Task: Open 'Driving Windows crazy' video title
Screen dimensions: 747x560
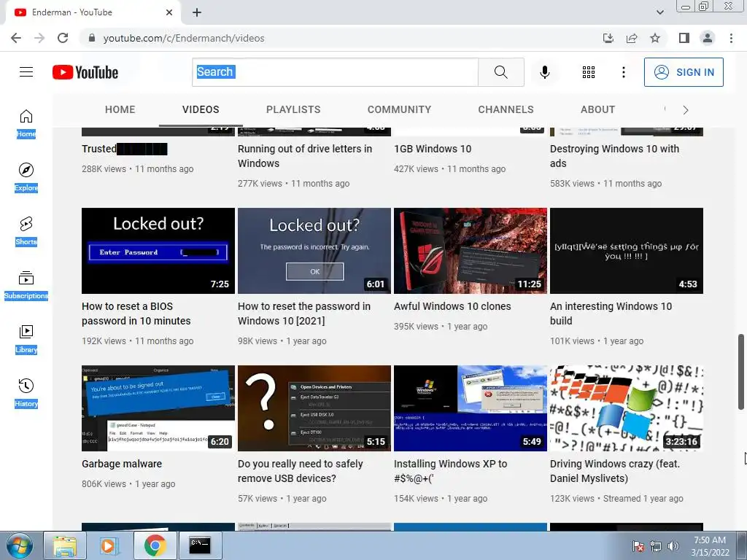Action: click(614, 471)
